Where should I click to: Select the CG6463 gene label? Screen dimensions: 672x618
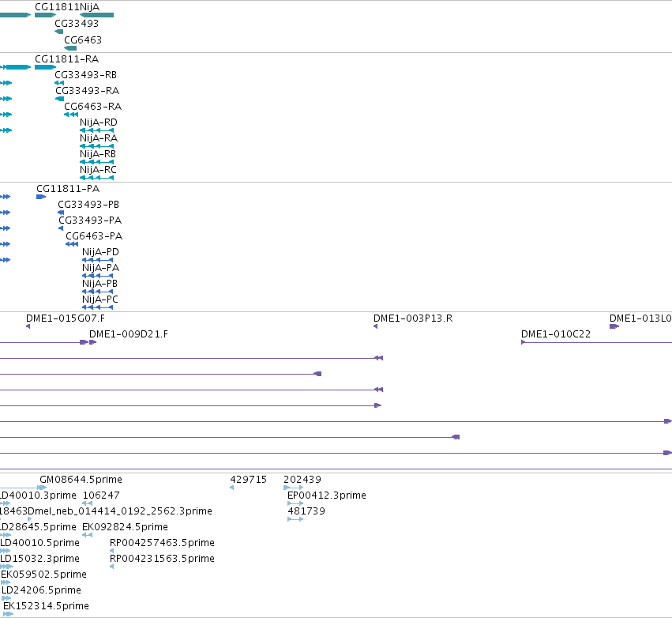[x=83, y=40]
